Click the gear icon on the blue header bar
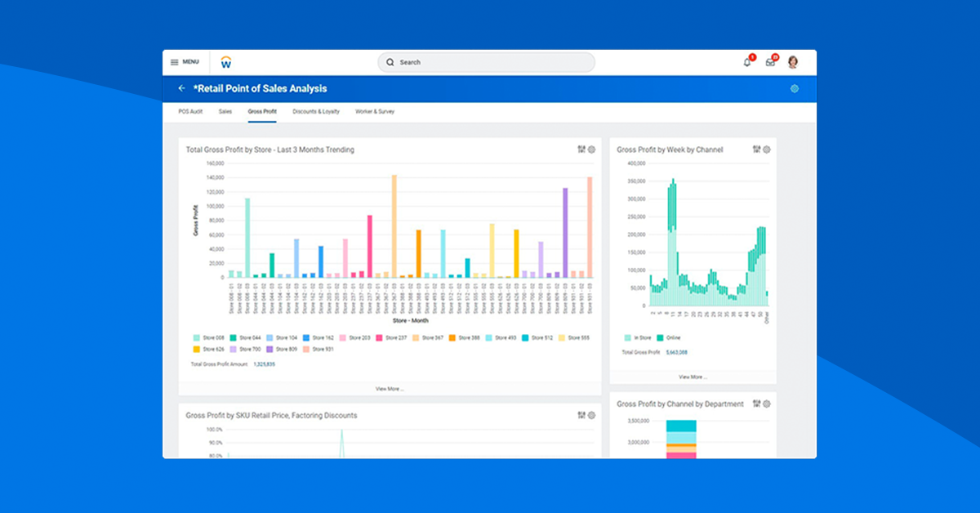Screen dimensions: 980x513 click(793, 88)
